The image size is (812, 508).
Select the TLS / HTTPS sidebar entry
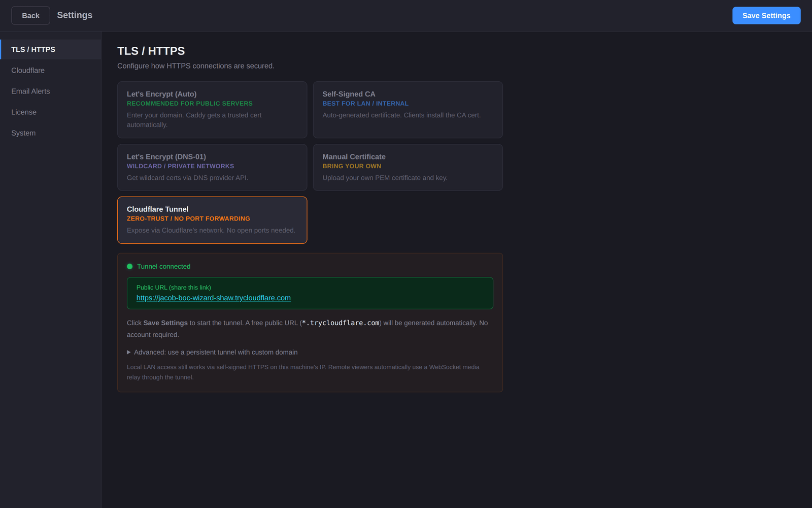[33, 49]
